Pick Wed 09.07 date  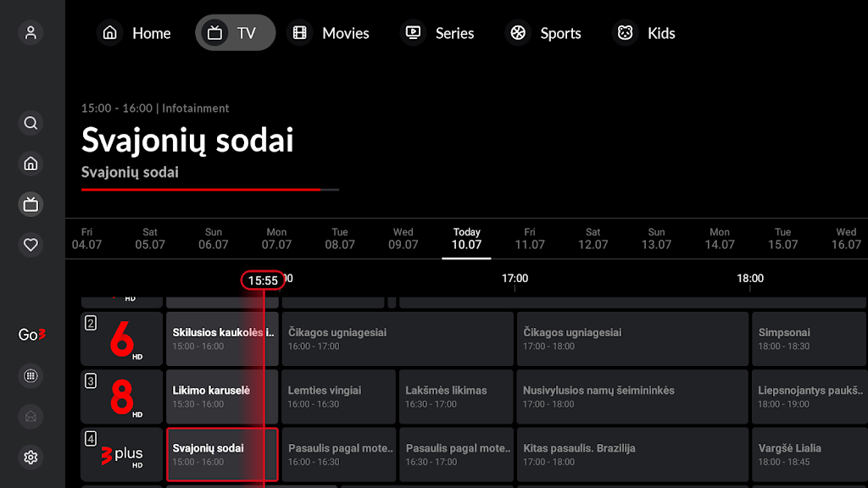click(x=403, y=238)
